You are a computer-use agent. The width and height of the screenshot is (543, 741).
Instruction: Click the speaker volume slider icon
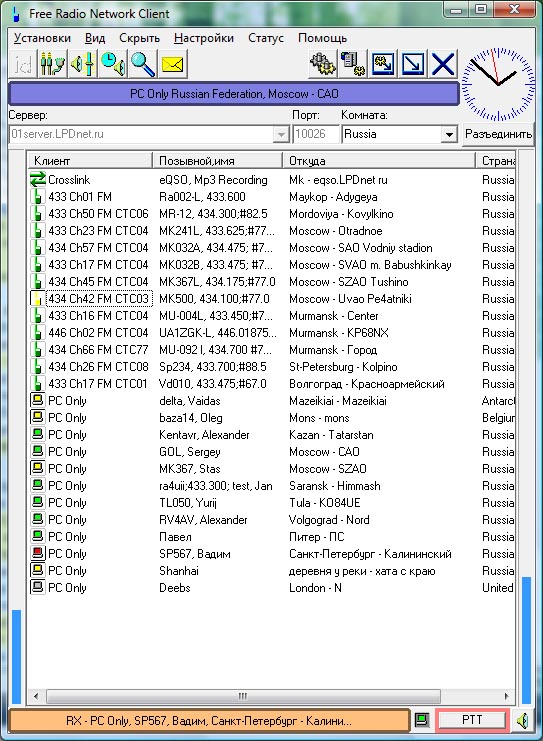click(83, 63)
